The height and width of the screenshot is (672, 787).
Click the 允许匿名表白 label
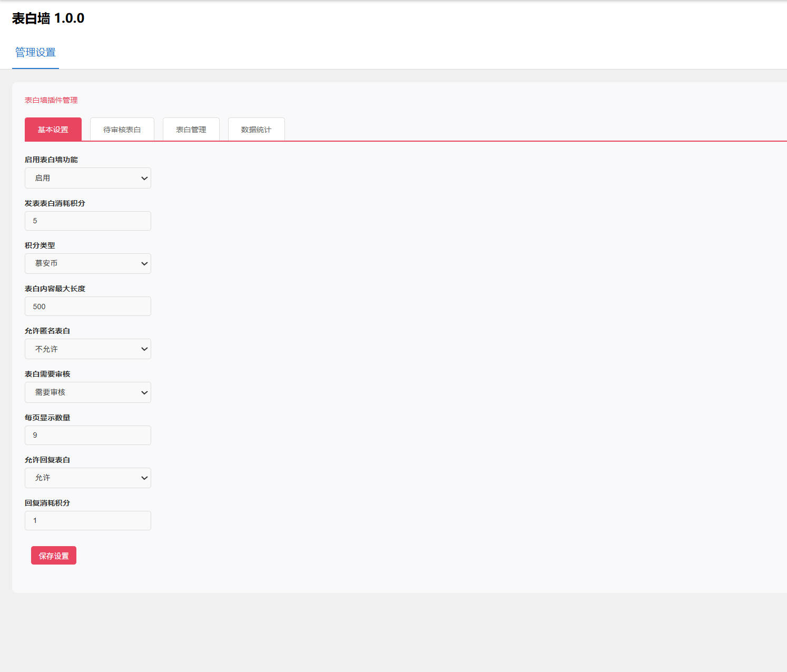click(x=47, y=331)
